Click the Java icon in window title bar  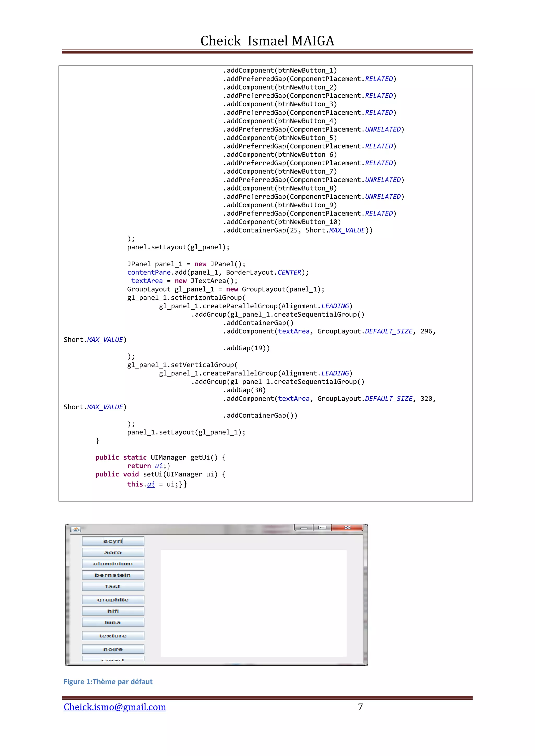pos(76,529)
